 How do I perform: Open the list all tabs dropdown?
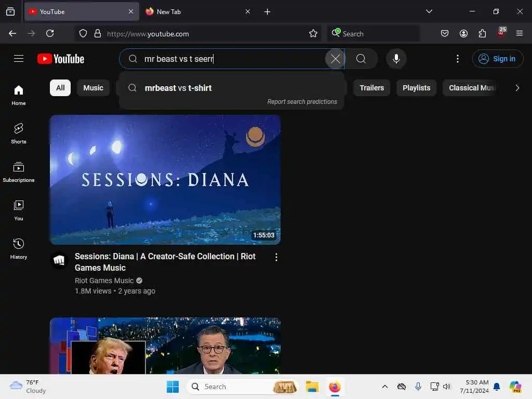tap(429, 11)
